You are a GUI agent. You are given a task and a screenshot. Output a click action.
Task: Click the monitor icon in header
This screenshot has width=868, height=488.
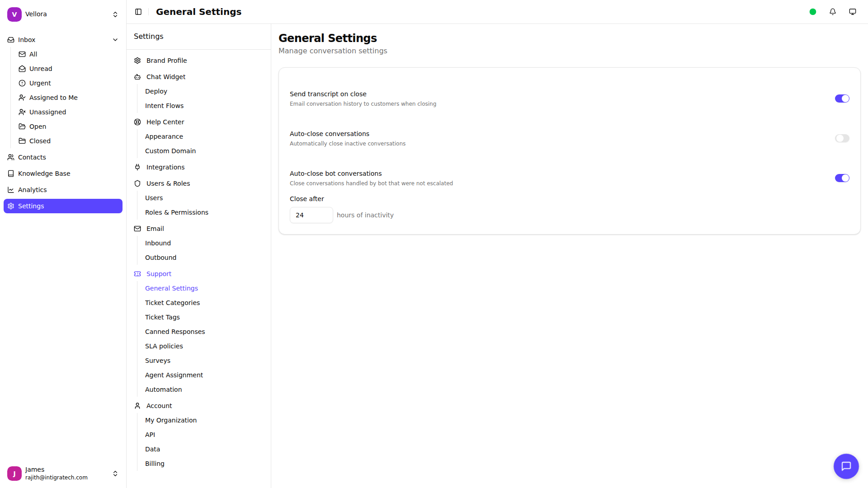tap(853, 12)
